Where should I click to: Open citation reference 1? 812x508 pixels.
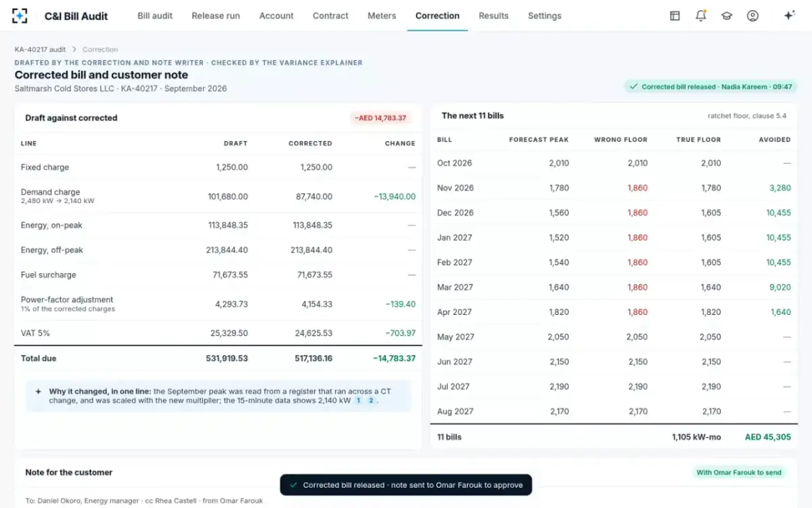click(359, 400)
